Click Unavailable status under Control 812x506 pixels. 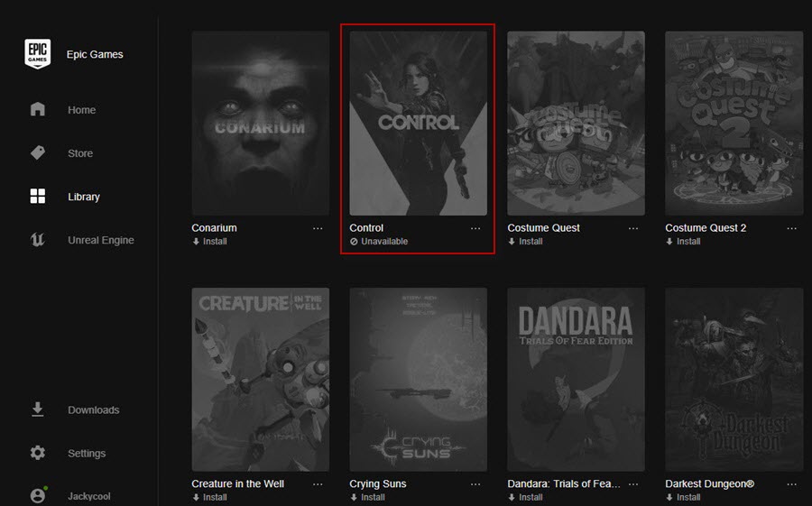379,242
